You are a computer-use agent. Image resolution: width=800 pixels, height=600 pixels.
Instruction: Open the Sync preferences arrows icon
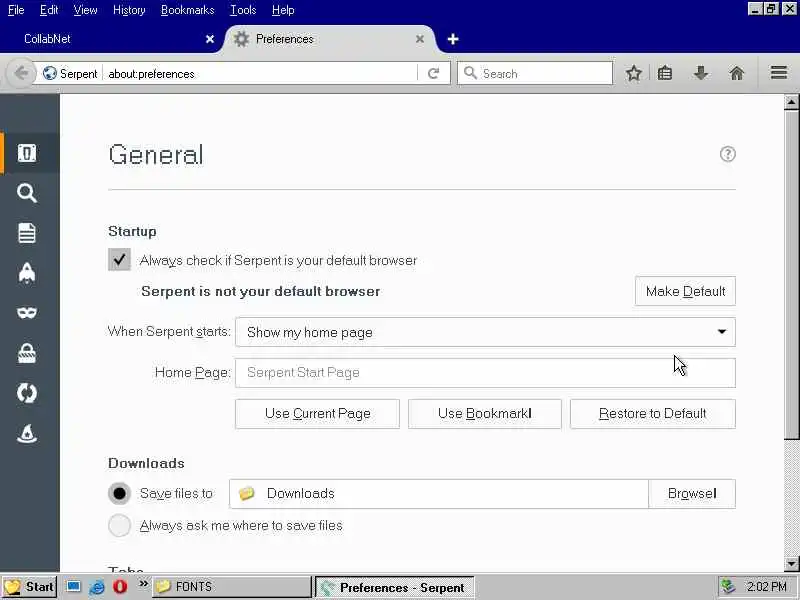(27, 393)
